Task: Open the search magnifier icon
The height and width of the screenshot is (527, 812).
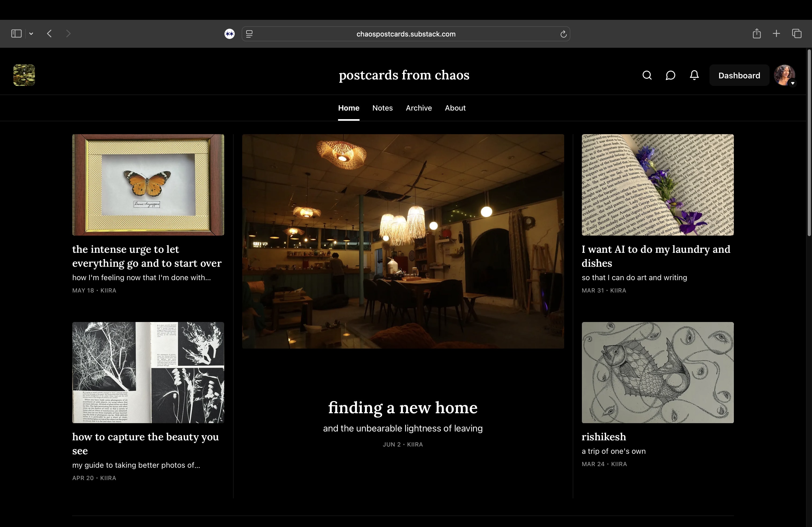Action: (647, 75)
